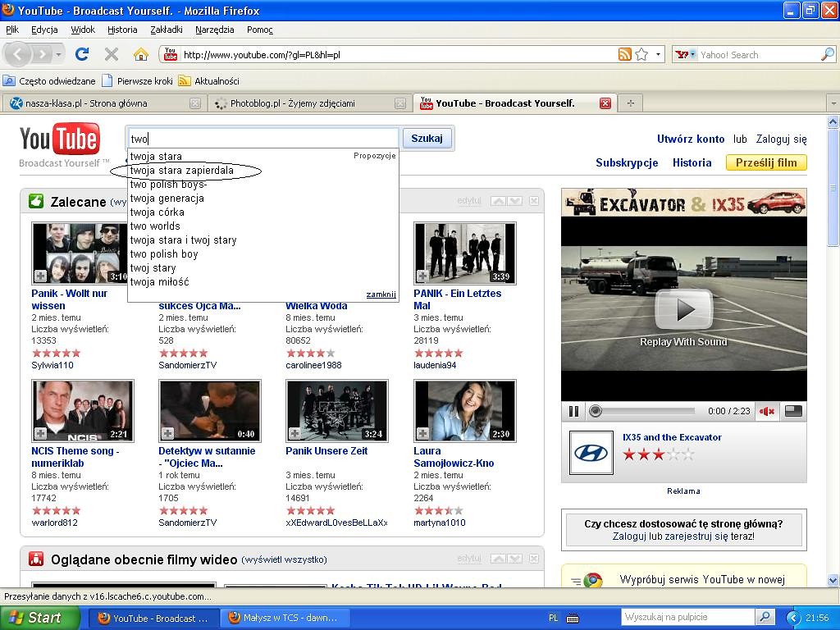Open the address bar history dropdown
This screenshot has height=630, width=840.
[x=658, y=54]
